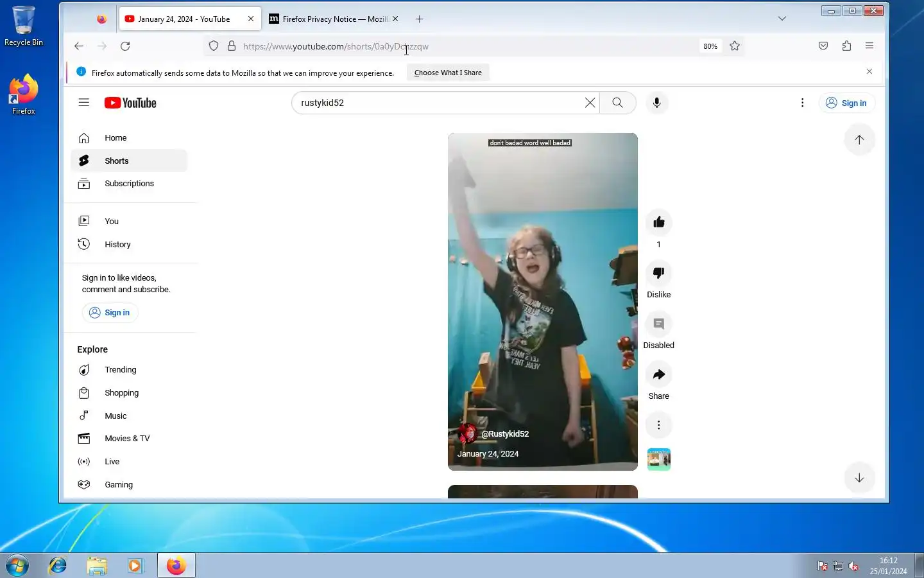The height and width of the screenshot is (578, 924).
Task: Open Home in the sidebar
Action: [129, 138]
